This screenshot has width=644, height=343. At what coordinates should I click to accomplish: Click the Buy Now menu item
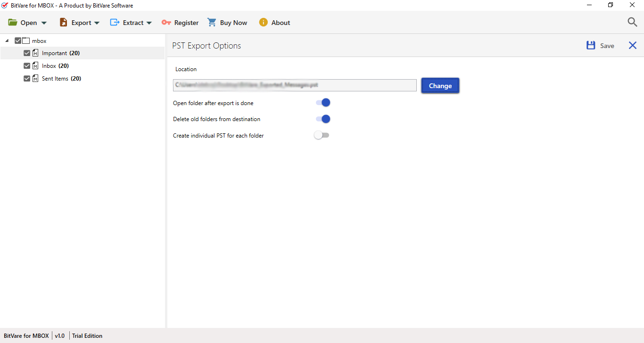point(227,23)
